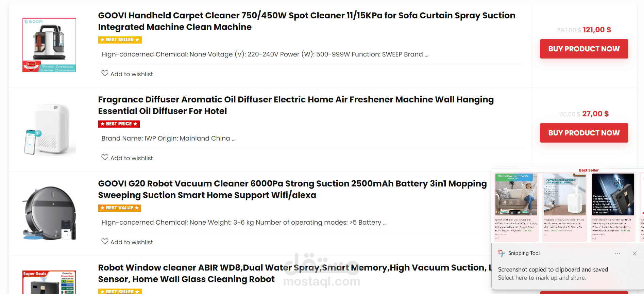Screen dimensions: 644x294
Task: Click the white fragrance diffuser product image
Action: 49,129
